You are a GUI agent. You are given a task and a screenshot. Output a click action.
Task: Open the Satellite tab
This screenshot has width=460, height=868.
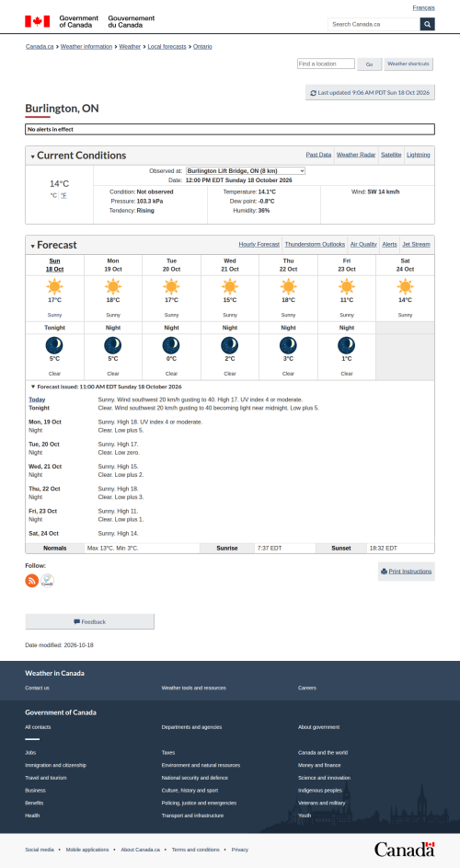391,155
